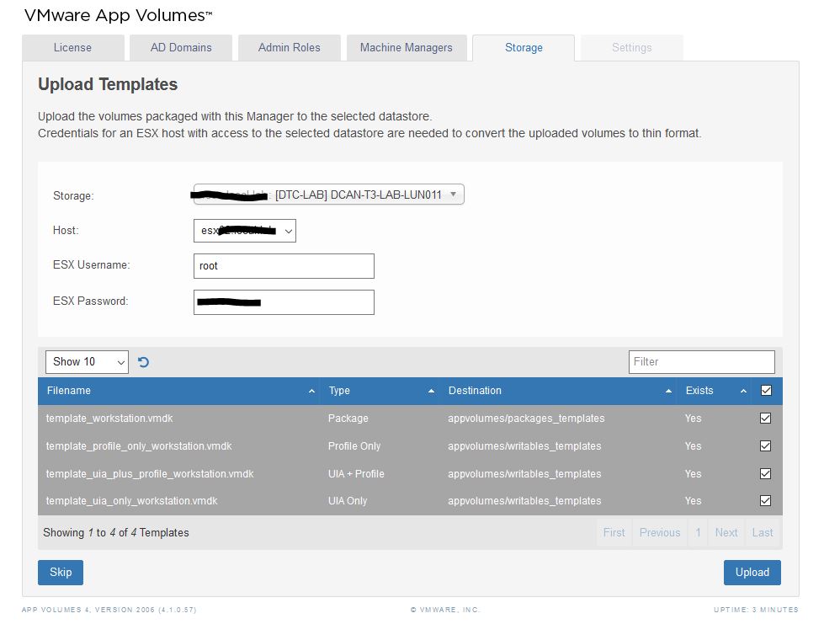840x640 pixels.
Task: Click the Upload Templates heading
Action: point(108,85)
